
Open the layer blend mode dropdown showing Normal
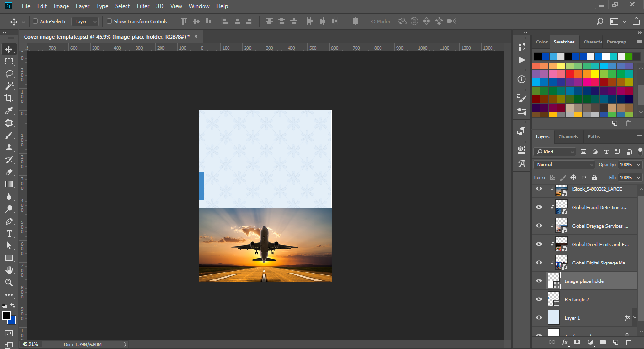[563, 164]
